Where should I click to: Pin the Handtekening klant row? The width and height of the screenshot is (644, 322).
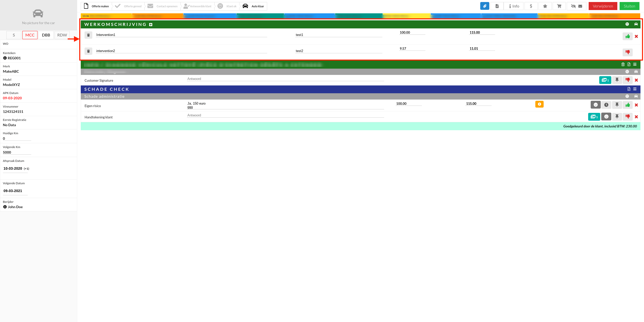[x=617, y=117]
